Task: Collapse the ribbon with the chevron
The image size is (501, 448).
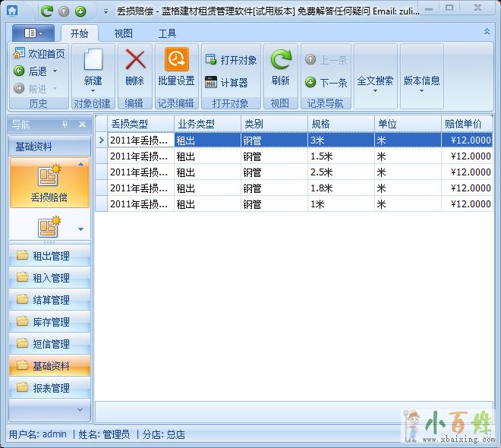Action: (x=487, y=32)
